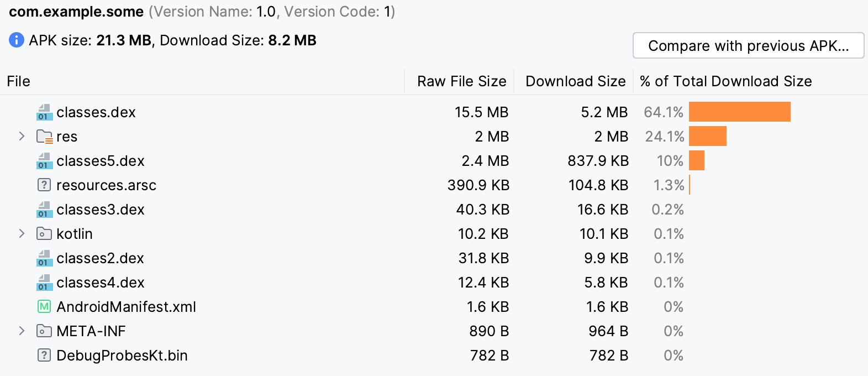The image size is (868, 376).
Task: Click the kotlin folder icon
Action: click(44, 234)
